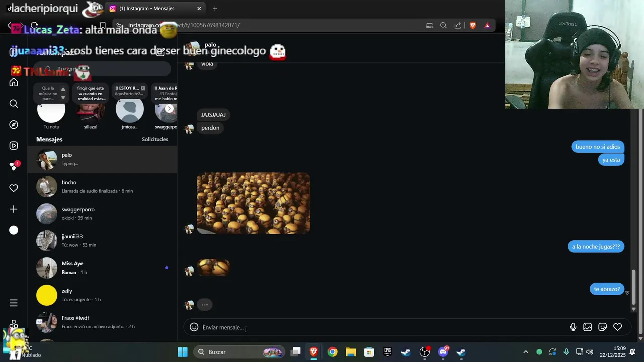The height and width of the screenshot is (362, 644).
Task: Click the 'bueno no si adios' message
Action: pos(598,147)
